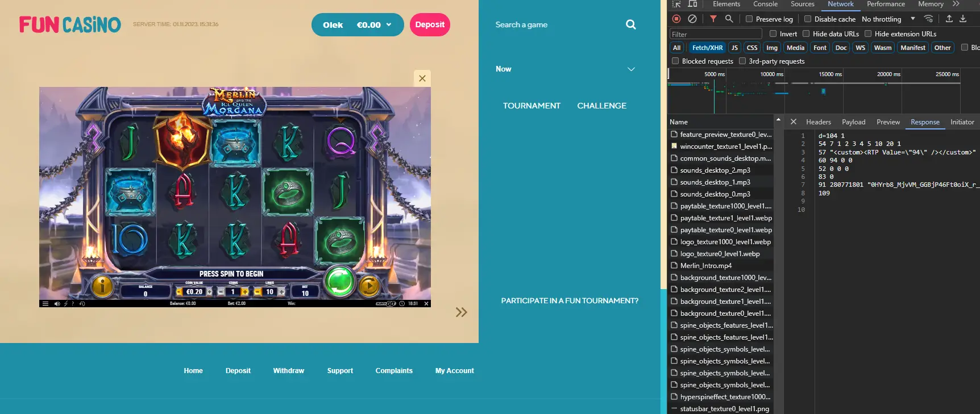
Task: Click the pink Deposit button
Action: pos(430,24)
